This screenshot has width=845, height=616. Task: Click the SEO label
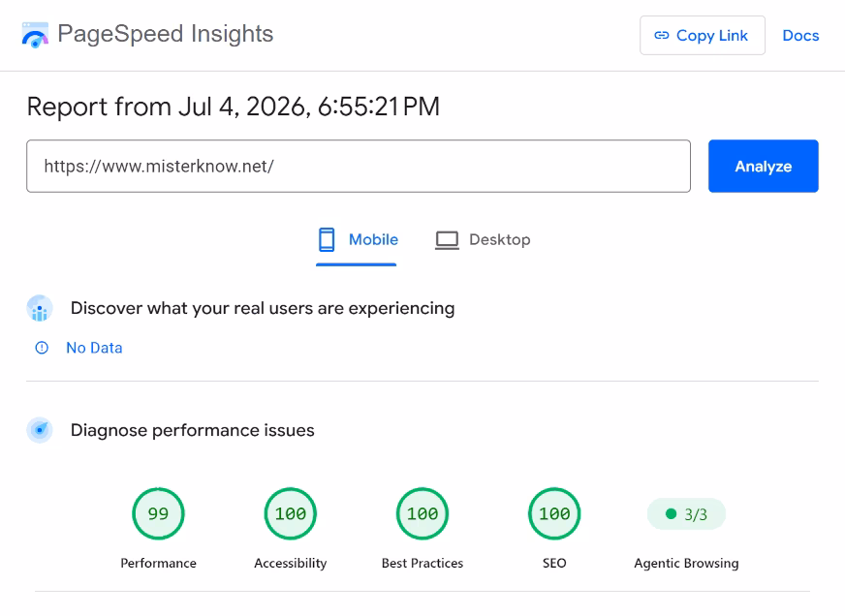554,564
